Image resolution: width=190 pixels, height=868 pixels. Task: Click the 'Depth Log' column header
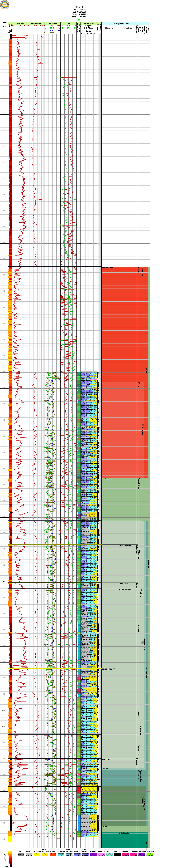click(4, 24)
